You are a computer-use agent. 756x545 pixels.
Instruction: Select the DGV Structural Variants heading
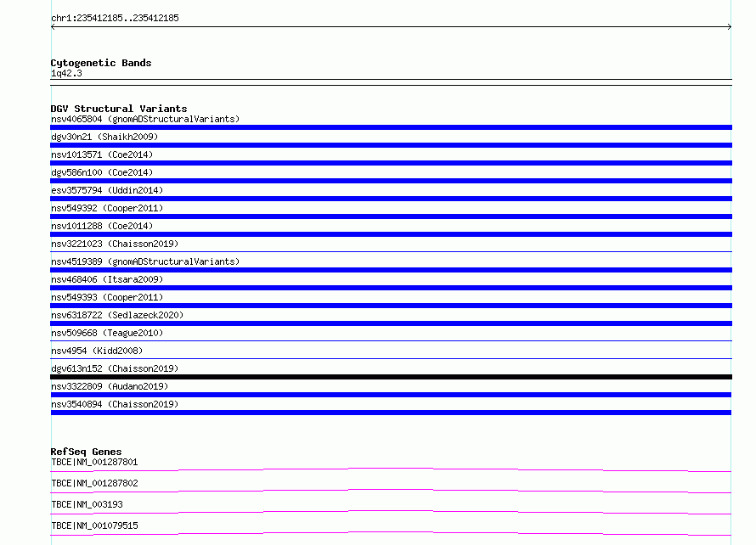click(x=119, y=109)
